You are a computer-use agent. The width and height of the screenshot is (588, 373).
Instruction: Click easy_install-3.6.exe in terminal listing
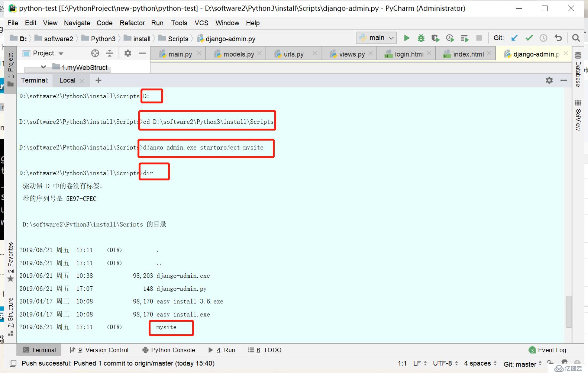coord(190,302)
